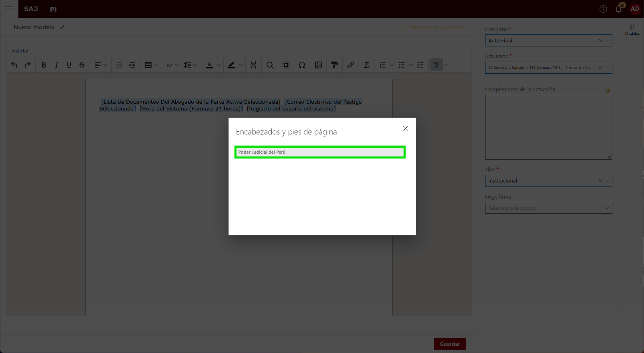This screenshot has height=353, width=644.
Task: Click the insert image icon
Action: pos(318,65)
